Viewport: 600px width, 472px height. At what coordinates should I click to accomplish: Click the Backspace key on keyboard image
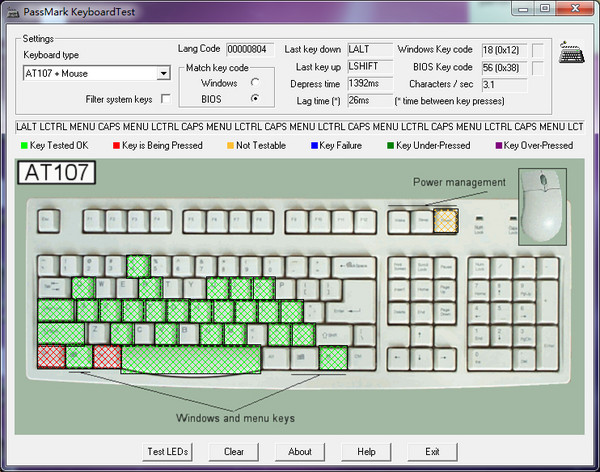[x=354, y=266]
